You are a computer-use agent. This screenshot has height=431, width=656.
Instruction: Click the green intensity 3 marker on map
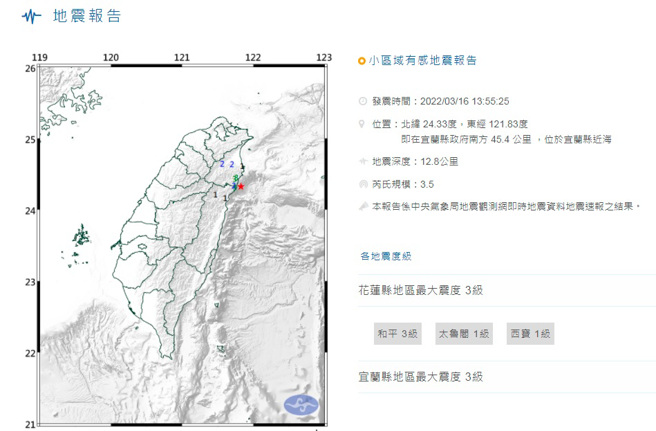[x=236, y=178]
